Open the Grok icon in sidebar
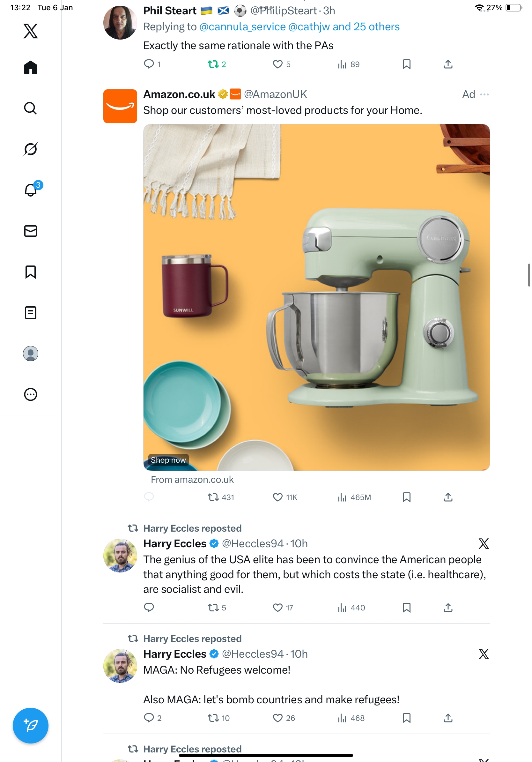Image resolution: width=532 pixels, height=762 pixels. coord(31,149)
